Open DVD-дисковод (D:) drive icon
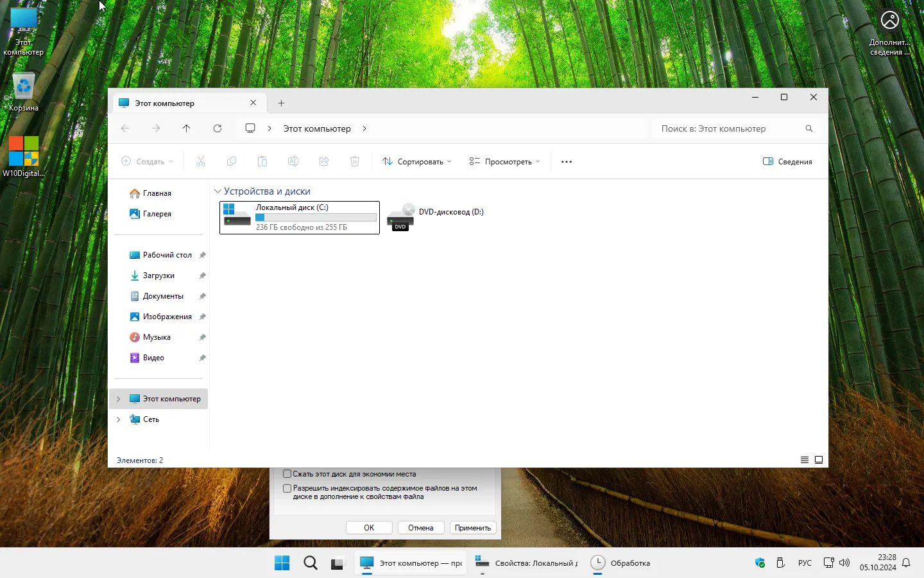 (x=402, y=217)
